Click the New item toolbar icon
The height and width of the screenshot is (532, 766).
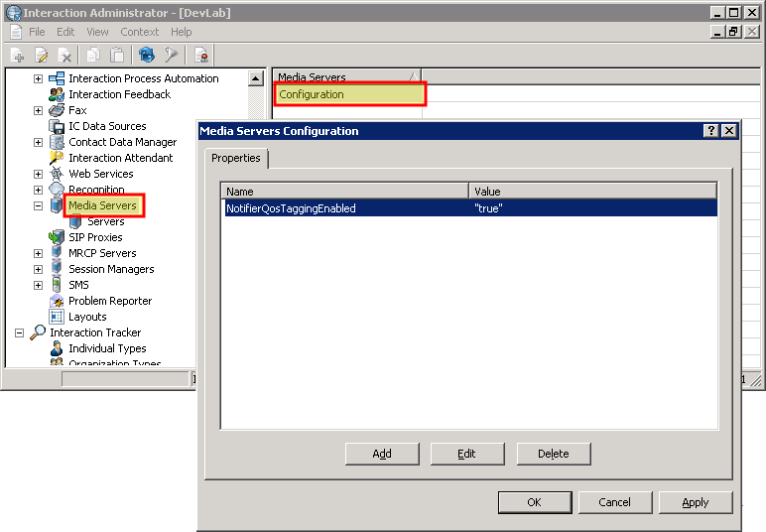point(18,56)
